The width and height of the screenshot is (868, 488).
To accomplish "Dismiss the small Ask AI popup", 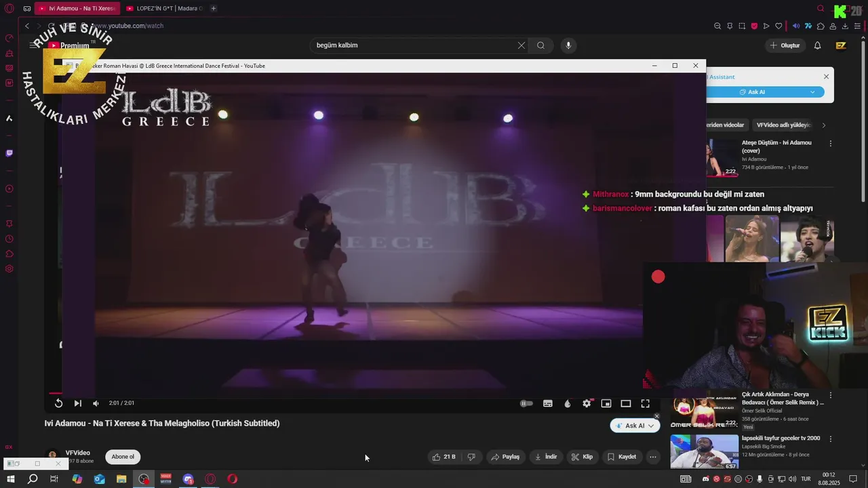I will pos(656,416).
